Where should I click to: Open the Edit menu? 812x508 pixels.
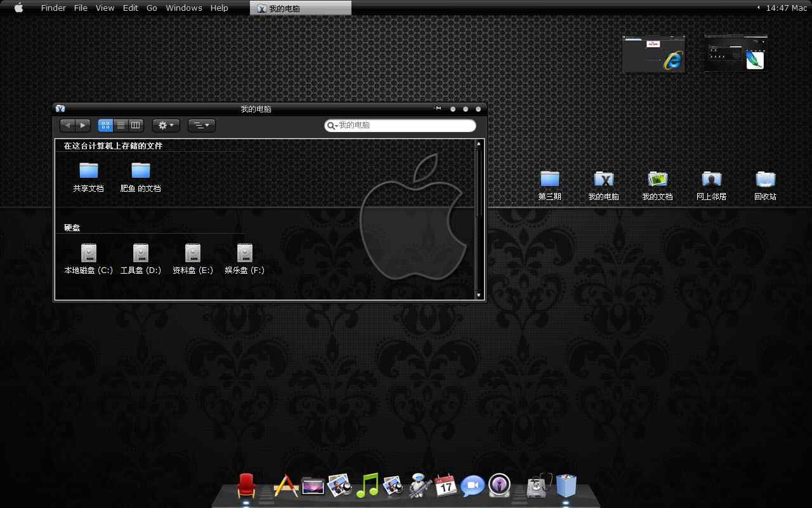131,8
